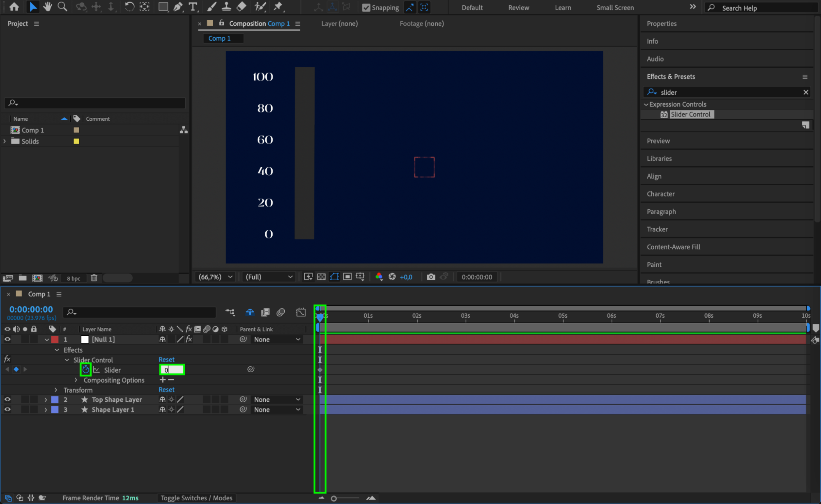Expand the Solids folder
821x504 pixels.
pos(5,141)
